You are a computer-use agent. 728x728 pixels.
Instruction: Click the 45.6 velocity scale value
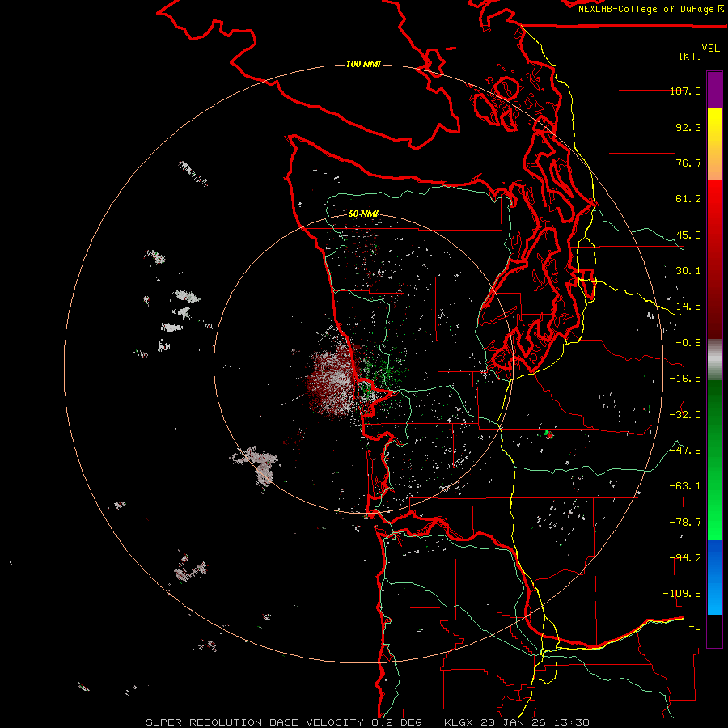[688, 235]
